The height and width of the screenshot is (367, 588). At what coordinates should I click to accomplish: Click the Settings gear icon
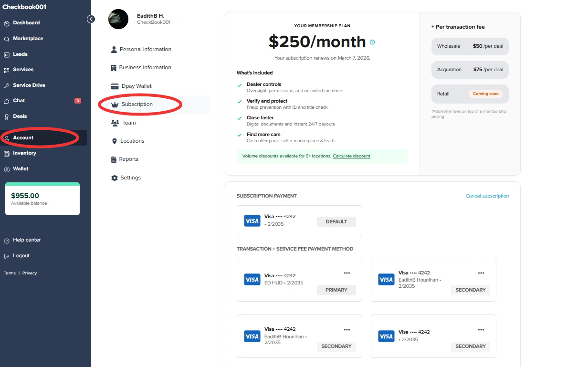pyautogui.click(x=114, y=178)
